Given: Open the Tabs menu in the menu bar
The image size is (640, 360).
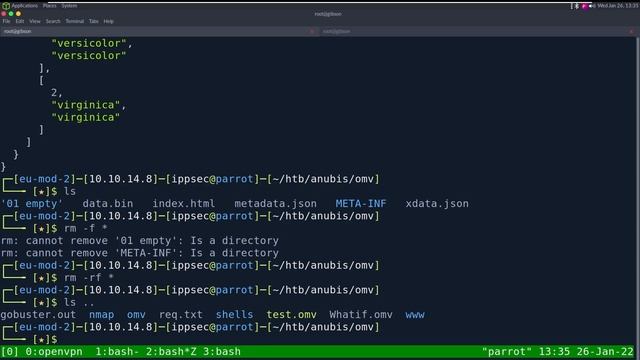Looking at the screenshot, I should click(93, 21).
